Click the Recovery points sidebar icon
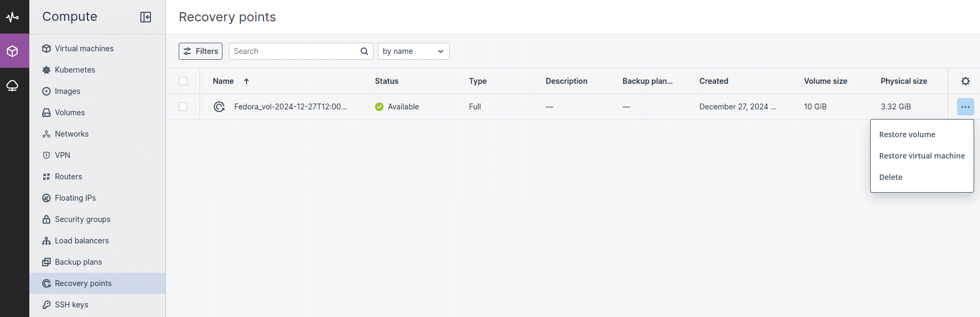 [46, 283]
